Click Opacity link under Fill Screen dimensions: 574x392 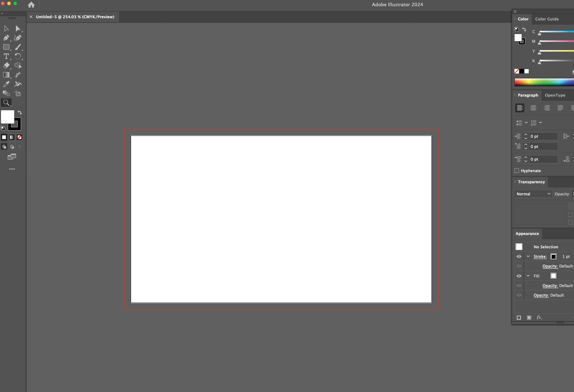[x=550, y=286]
